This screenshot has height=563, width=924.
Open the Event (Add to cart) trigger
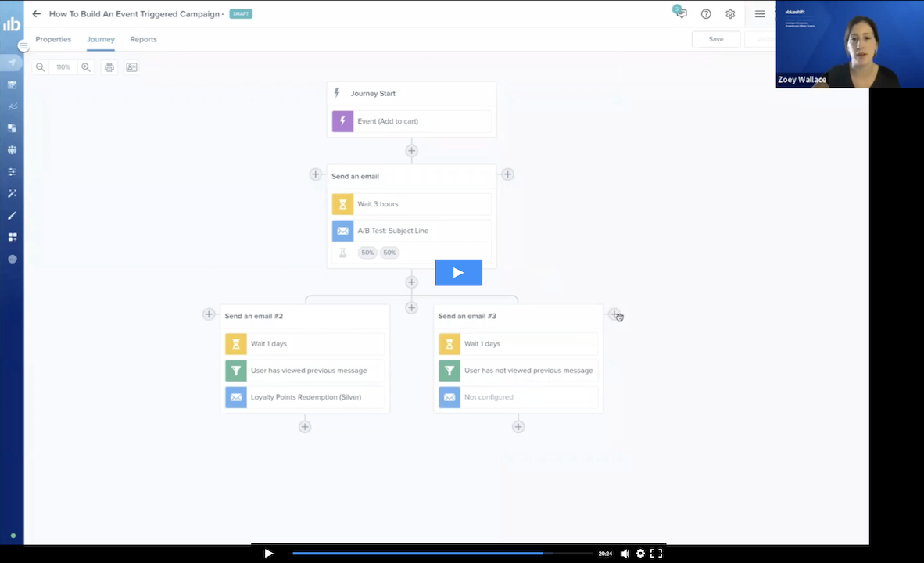[411, 121]
